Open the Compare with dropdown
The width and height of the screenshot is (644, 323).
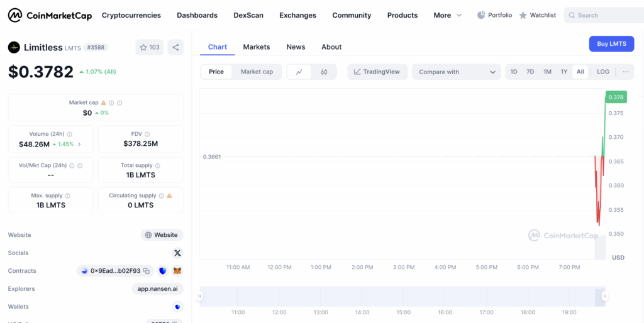(457, 72)
